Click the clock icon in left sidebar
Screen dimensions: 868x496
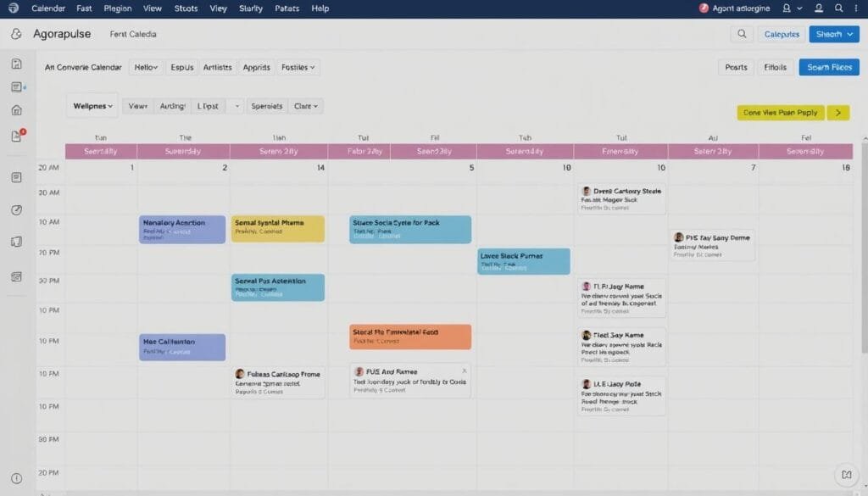click(x=16, y=210)
